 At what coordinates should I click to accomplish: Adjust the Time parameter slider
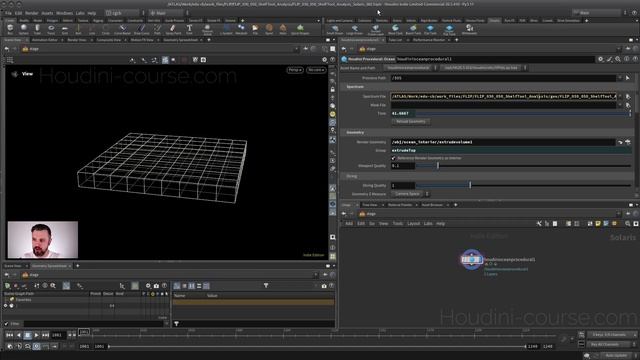(523, 113)
